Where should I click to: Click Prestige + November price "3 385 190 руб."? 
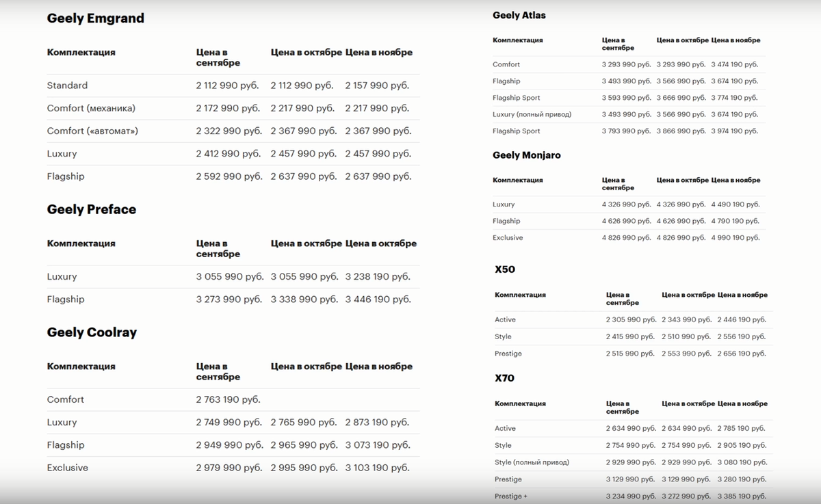coord(742,496)
